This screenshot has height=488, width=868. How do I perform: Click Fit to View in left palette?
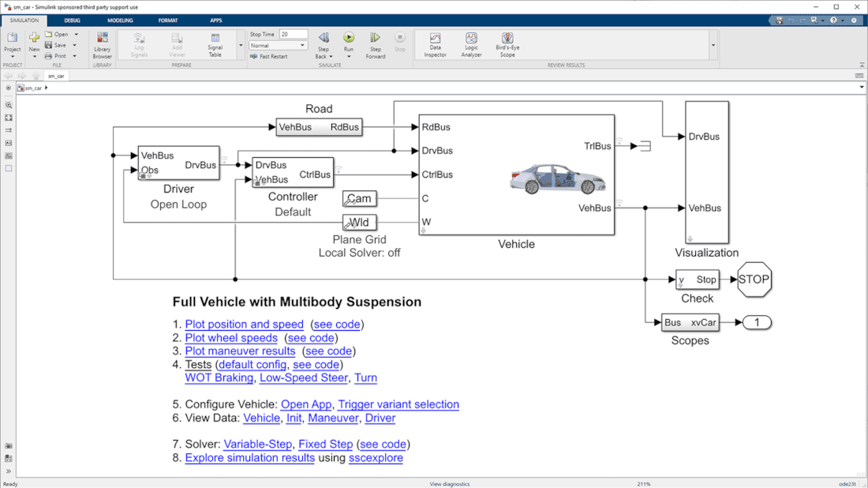tap(9, 118)
